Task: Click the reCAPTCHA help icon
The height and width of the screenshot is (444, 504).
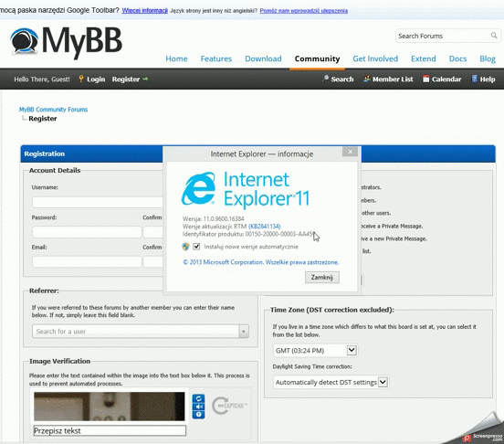Action: [198, 415]
